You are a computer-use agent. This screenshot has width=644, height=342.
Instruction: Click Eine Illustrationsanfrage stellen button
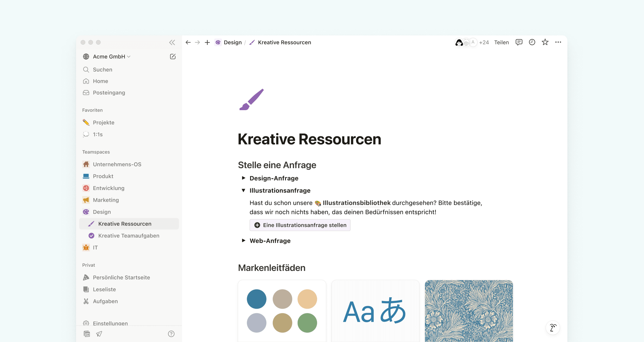300,225
